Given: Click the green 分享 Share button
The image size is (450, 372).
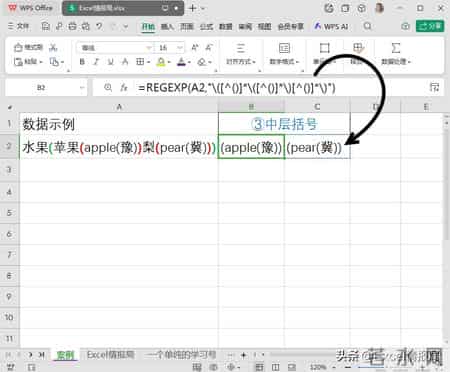Looking at the screenshot, I should click(x=430, y=26).
